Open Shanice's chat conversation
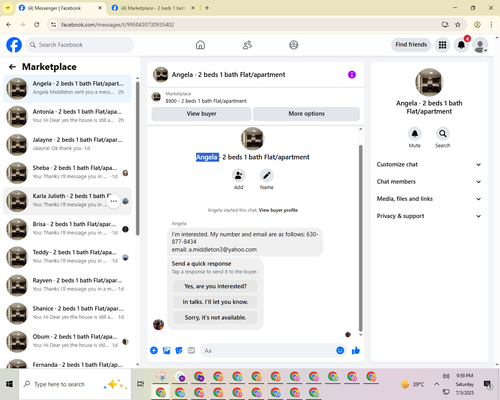This screenshot has width=500, height=400. (x=67, y=314)
